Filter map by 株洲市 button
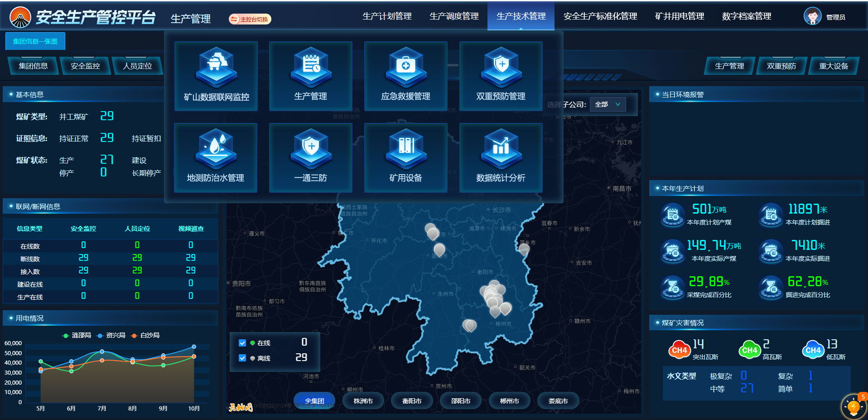This screenshot has height=420, width=868. (x=363, y=401)
